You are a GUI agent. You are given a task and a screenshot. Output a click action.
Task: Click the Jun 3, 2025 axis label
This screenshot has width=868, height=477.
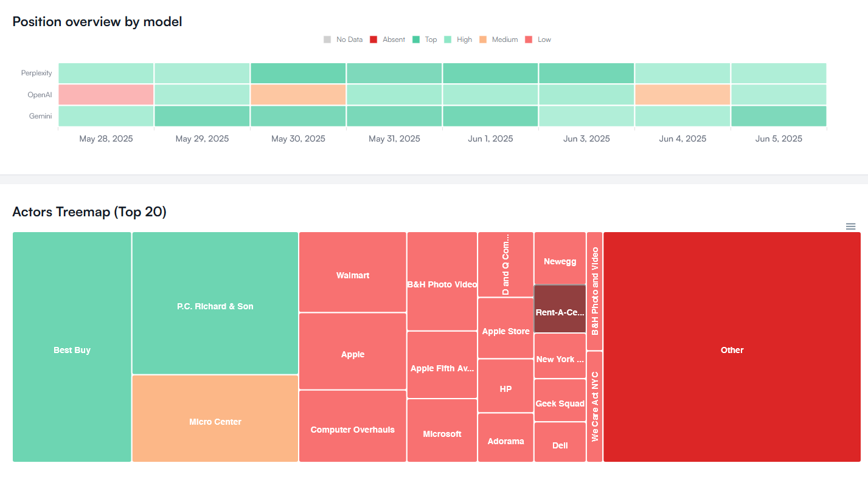[x=586, y=139]
